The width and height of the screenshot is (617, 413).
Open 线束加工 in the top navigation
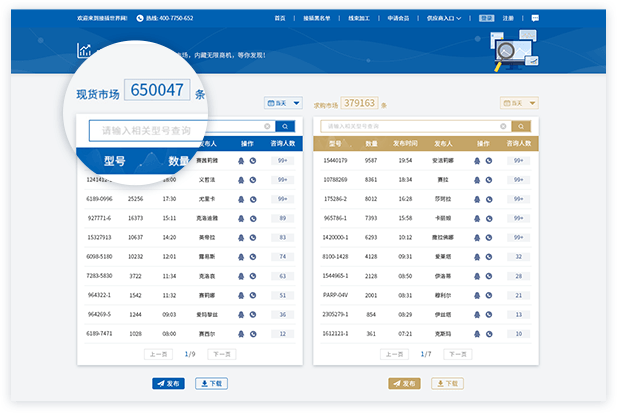pyautogui.click(x=359, y=18)
